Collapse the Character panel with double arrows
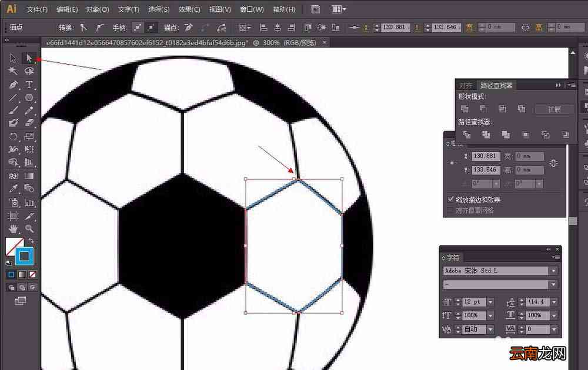The height and width of the screenshot is (370, 588). (x=549, y=249)
